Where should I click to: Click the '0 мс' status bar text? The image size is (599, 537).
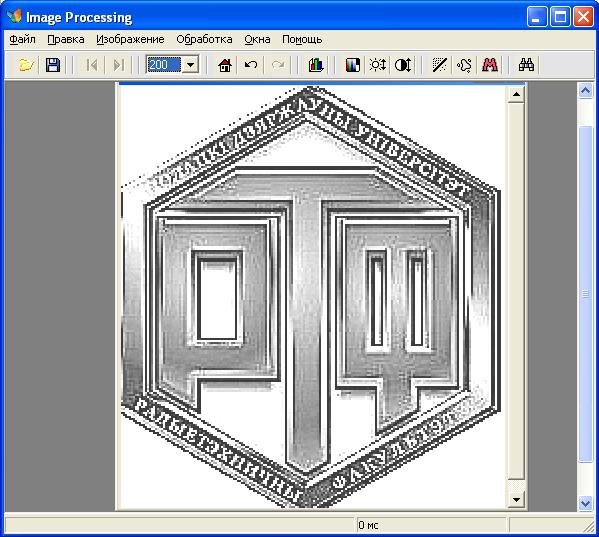coord(368,525)
